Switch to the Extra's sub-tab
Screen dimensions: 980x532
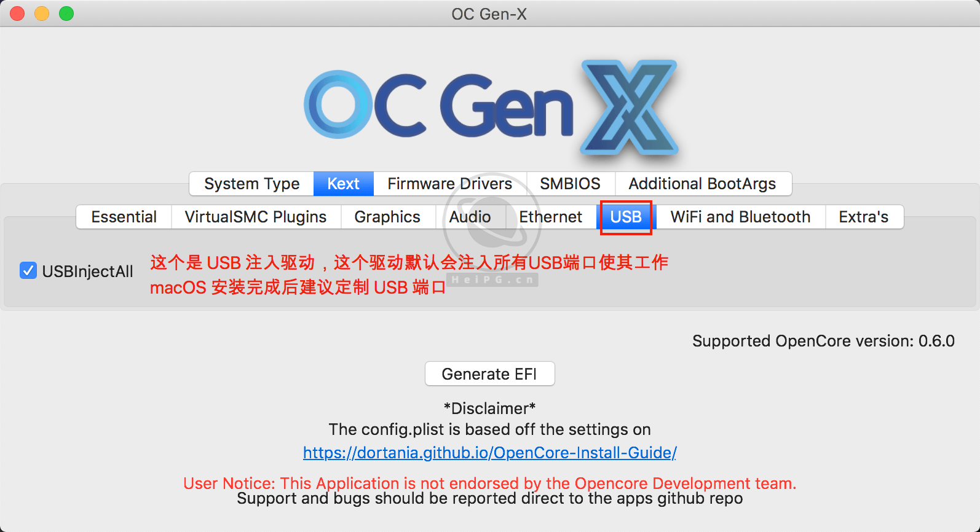(x=863, y=217)
